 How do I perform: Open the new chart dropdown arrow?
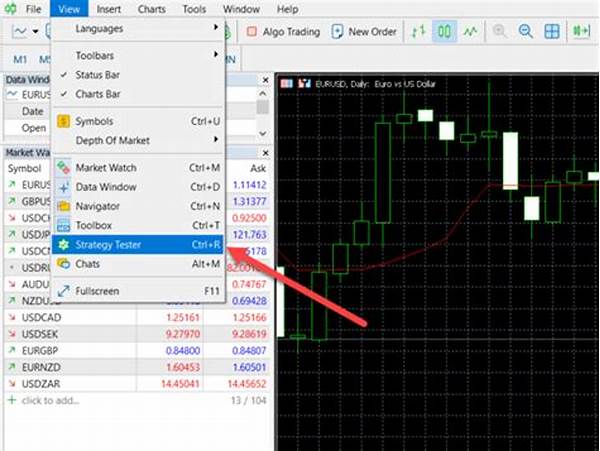pos(35,31)
